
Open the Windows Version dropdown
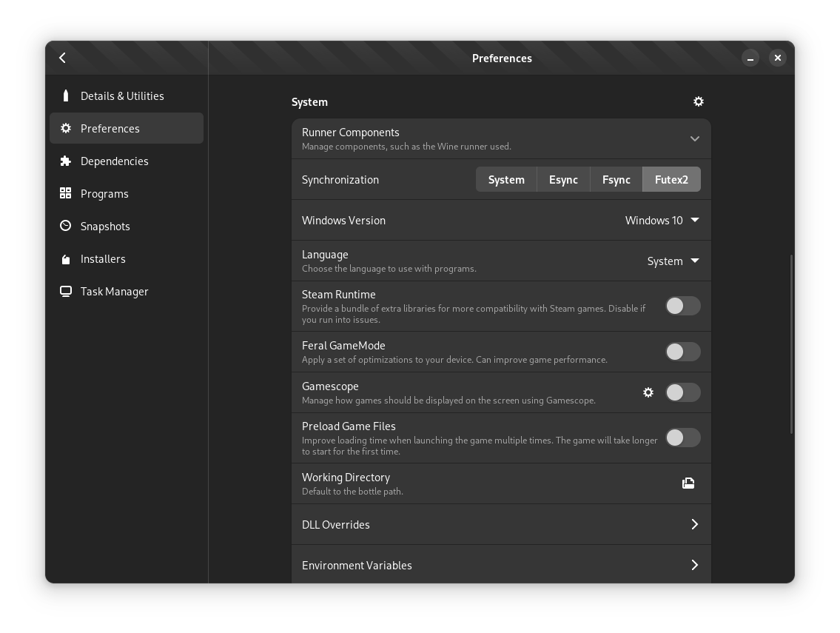pos(662,220)
